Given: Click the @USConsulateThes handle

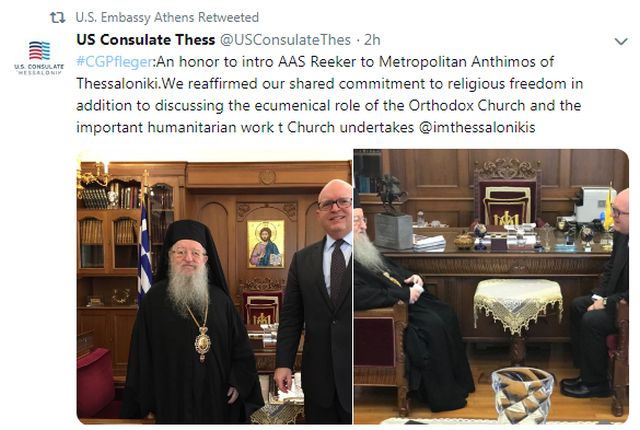Looking at the screenshot, I should tap(285, 40).
